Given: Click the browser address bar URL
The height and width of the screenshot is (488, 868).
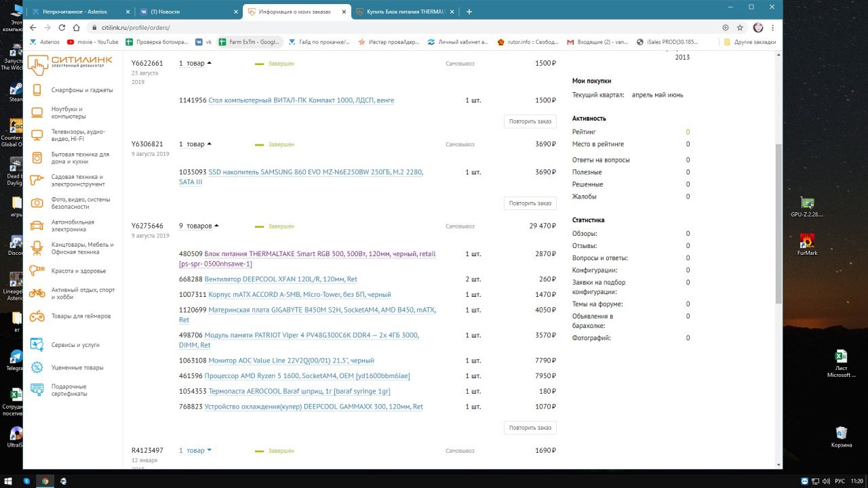Looking at the screenshot, I should (x=136, y=28).
